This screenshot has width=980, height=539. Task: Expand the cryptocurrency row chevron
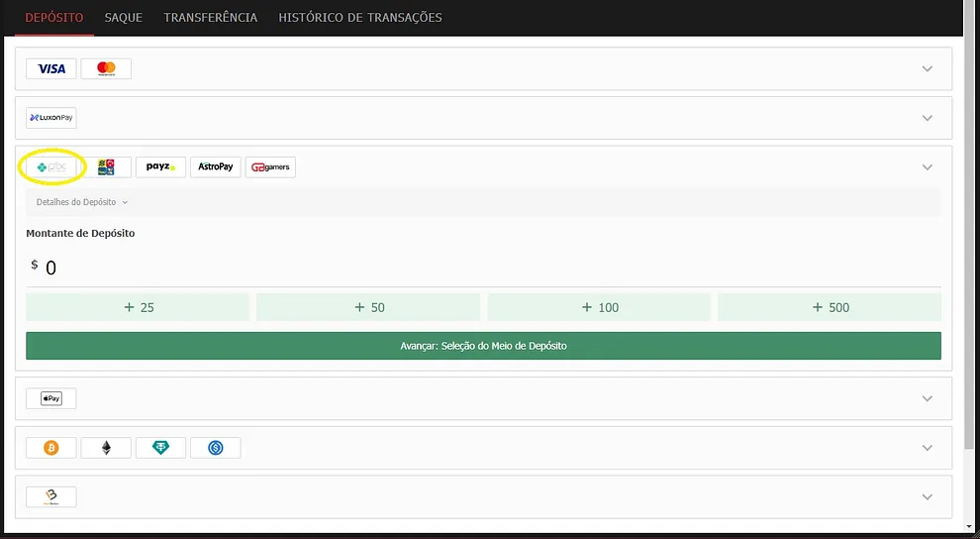point(928,448)
